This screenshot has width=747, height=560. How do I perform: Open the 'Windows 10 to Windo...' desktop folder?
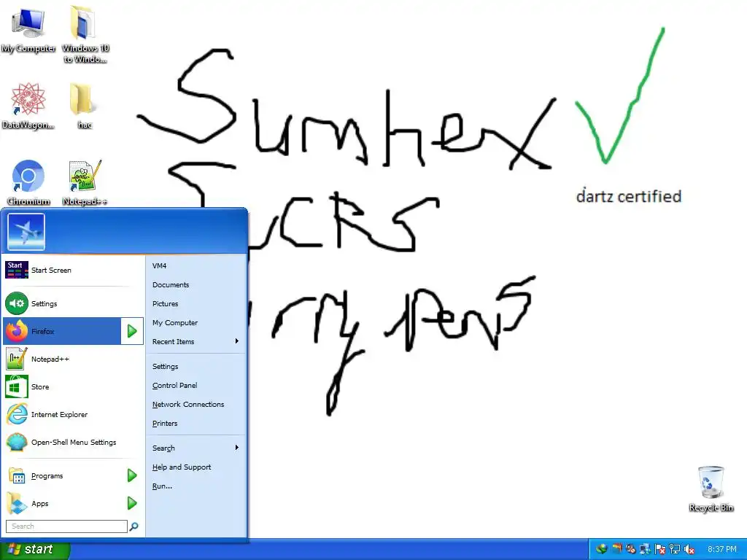(85, 34)
